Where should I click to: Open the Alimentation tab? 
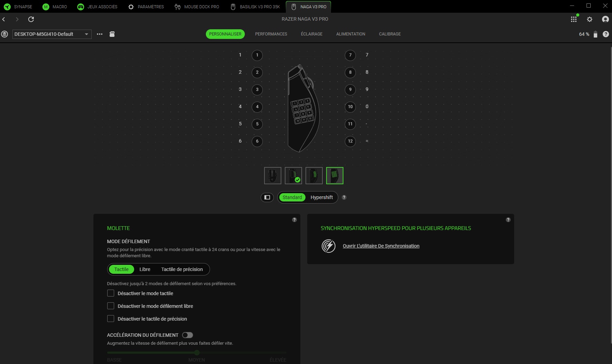pos(351,34)
